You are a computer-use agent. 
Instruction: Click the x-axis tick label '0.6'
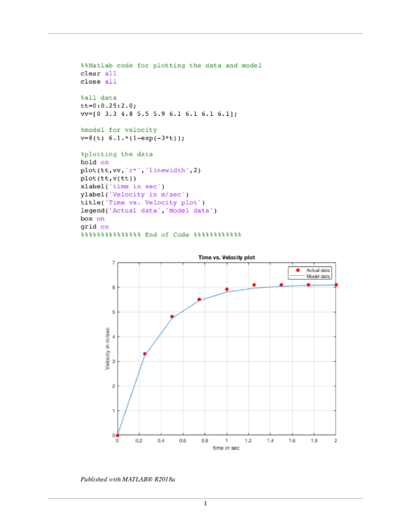pyautogui.click(x=183, y=441)
